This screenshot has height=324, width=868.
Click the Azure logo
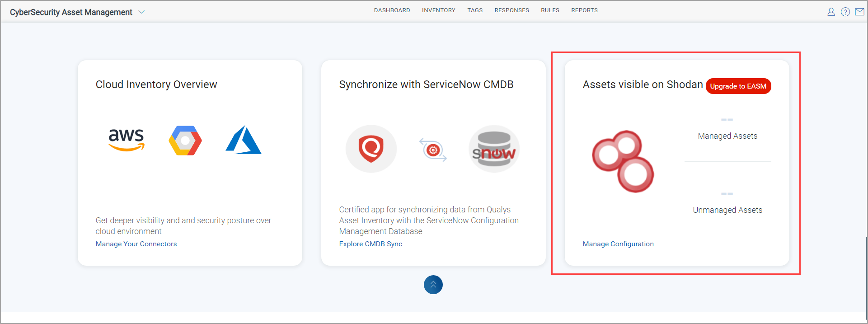[244, 140]
